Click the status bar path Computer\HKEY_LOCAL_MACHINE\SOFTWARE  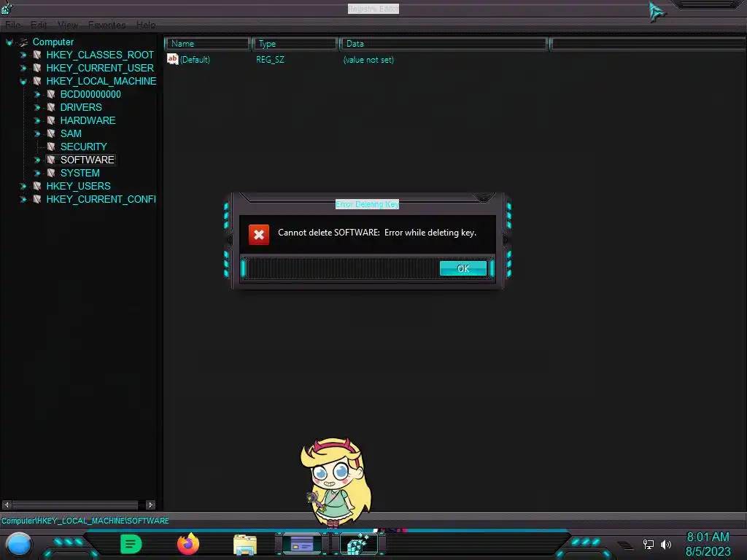point(85,521)
